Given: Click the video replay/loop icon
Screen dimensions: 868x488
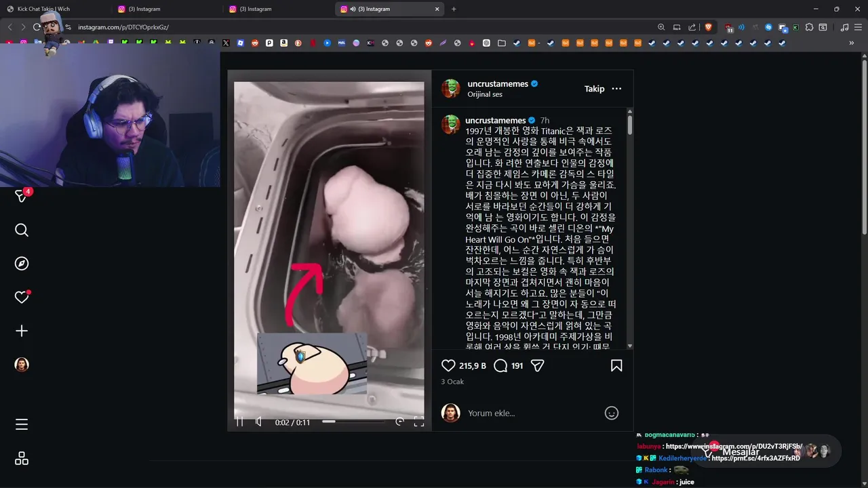Looking at the screenshot, I should tap(399, 422).
